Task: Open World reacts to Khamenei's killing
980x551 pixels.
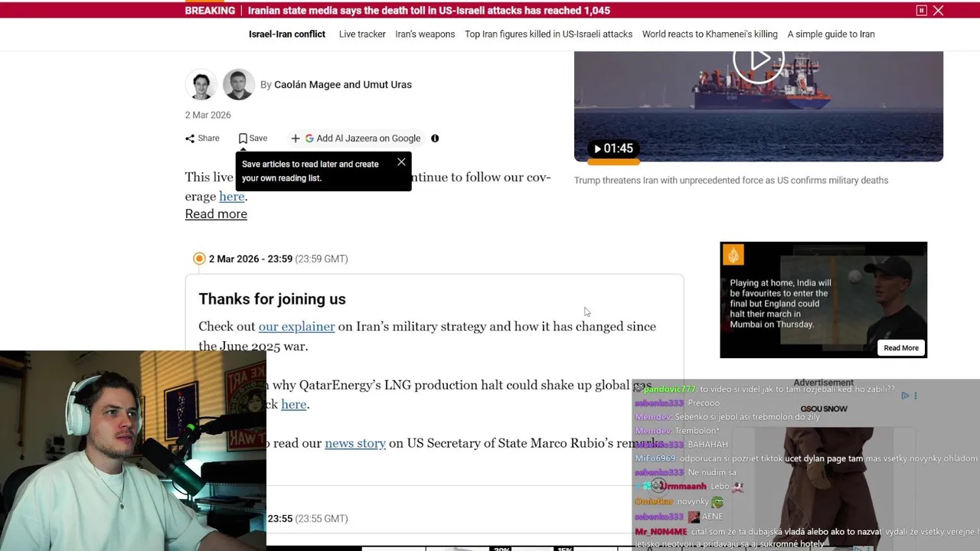Action: click(710, 34)
